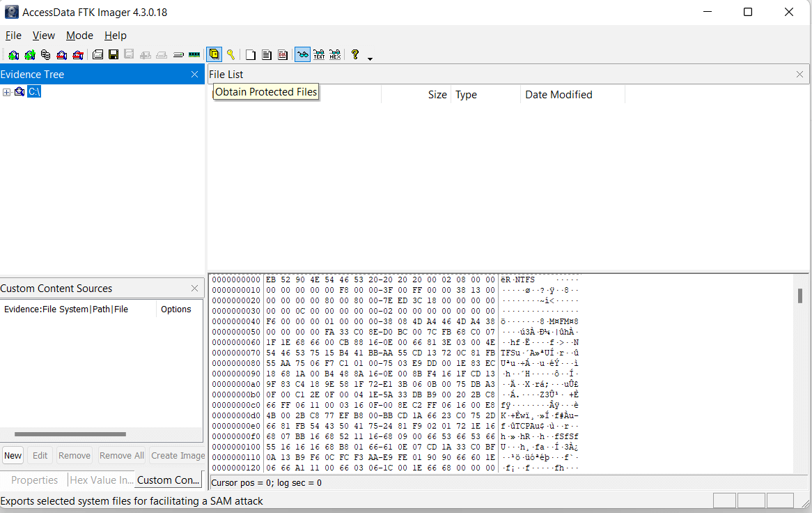Viewport: 812px width, 513px height.
Task: Click the hex viewer vertical scrollbar thumb
Action: pyautogui.click(x=800, y=296)
